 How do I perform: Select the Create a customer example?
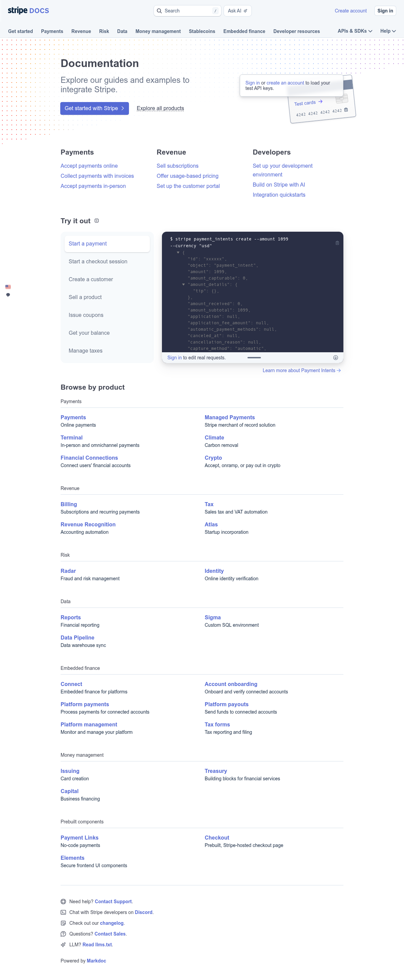107,279
